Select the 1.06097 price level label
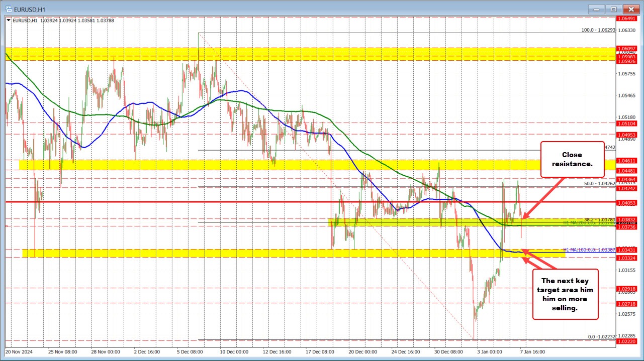Image resolution: width=644 pixels, height=361 pixels. [627, 48]
